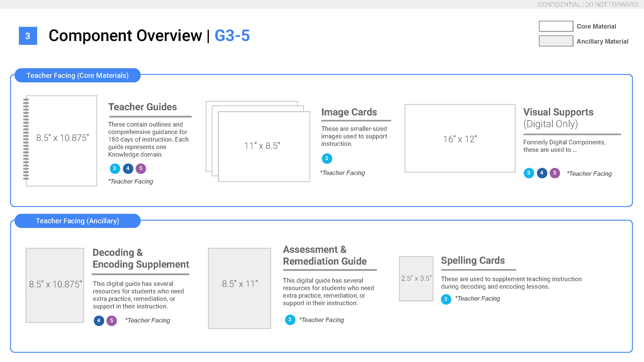Click *Teacher Facing note beside Visual Supports circles
644x362 pixels.
click(589, 174)
